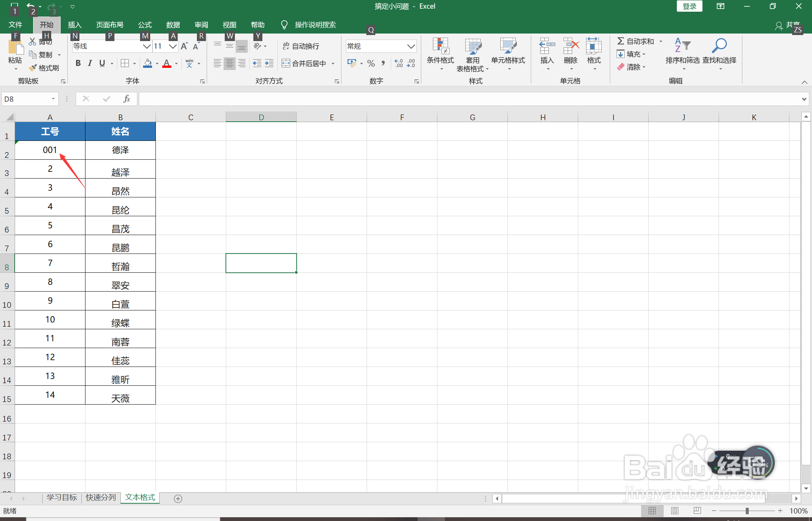Screen dimensions: 812x521
Task: Click the phonetic guide wén icon
Action: point(189,63)
